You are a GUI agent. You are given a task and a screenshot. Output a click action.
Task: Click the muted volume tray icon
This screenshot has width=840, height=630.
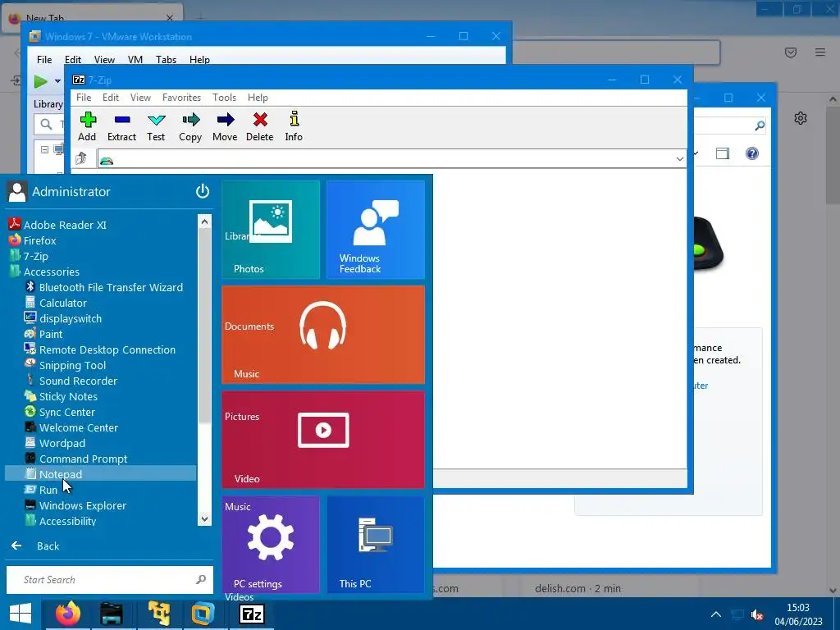(x=757, y=614)
